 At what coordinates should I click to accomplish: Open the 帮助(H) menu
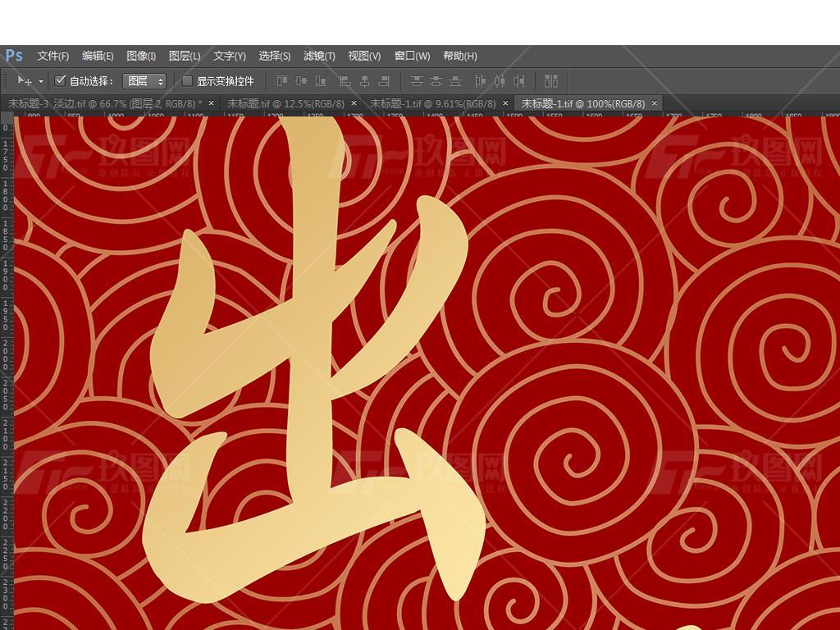click(x=459, y=56)
